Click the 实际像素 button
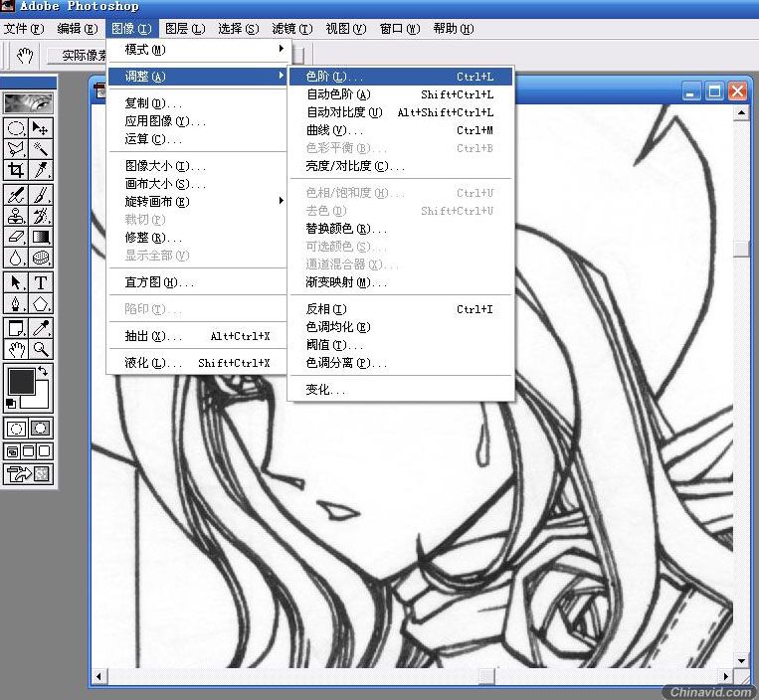The height and width of the screenshot is (700, 759). pos(78,55)
